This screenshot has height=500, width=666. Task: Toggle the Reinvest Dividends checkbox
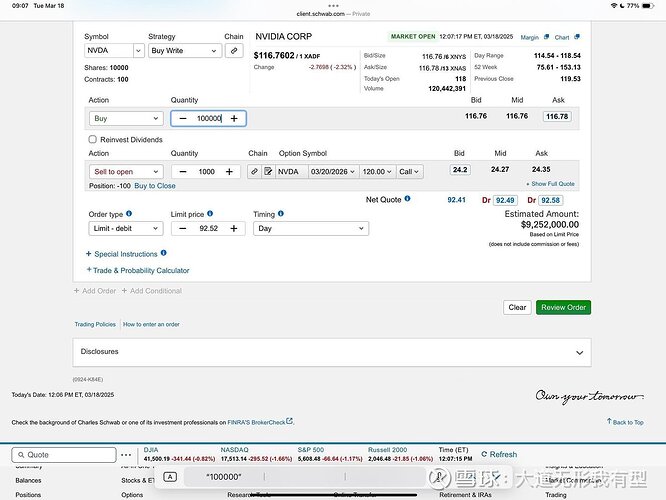tap(93, 139)
